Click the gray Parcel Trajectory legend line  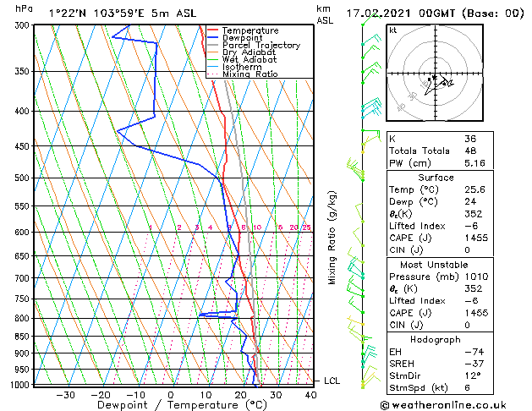pos(213,45)
